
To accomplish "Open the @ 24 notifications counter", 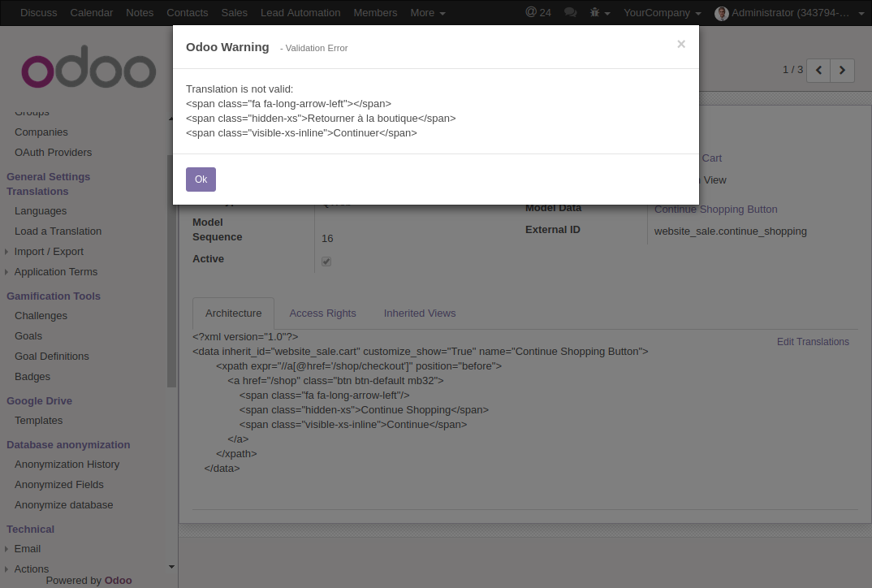I will click(x=537, y=12).
